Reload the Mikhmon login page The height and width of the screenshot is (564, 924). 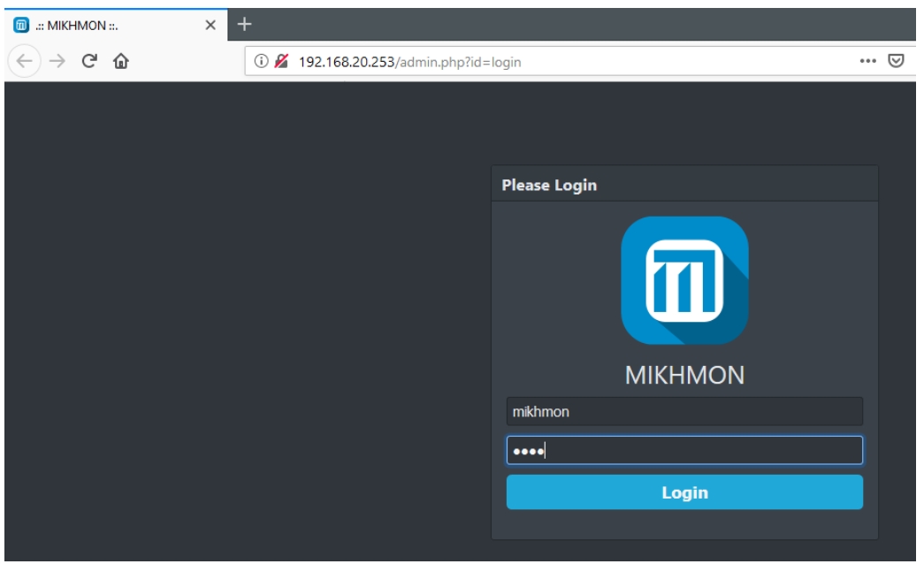[89, 61]
